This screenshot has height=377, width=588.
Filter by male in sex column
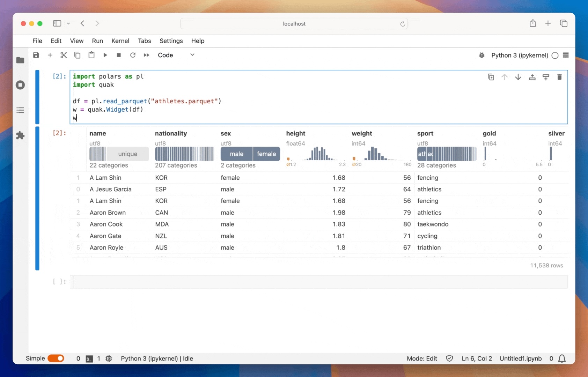[236, 154]
